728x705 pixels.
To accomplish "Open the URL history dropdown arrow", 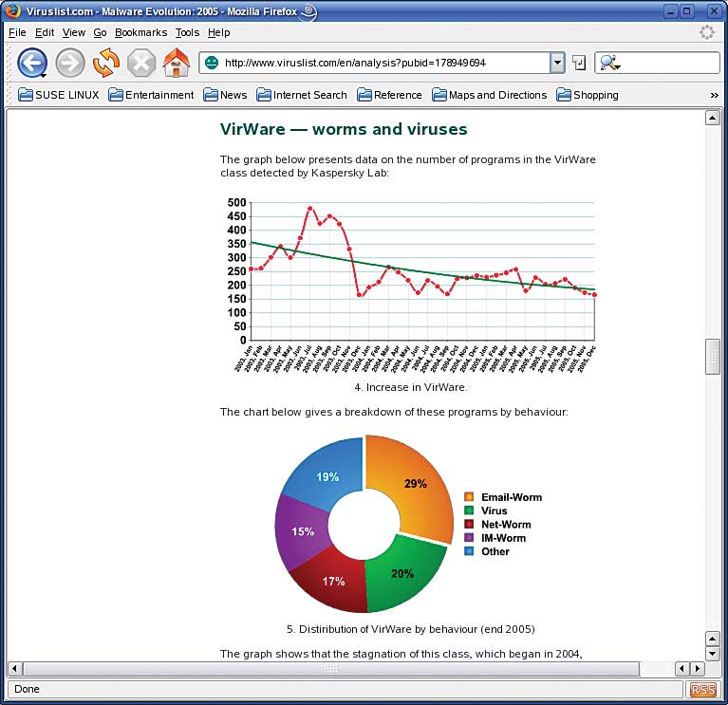I will coord(557,63).
